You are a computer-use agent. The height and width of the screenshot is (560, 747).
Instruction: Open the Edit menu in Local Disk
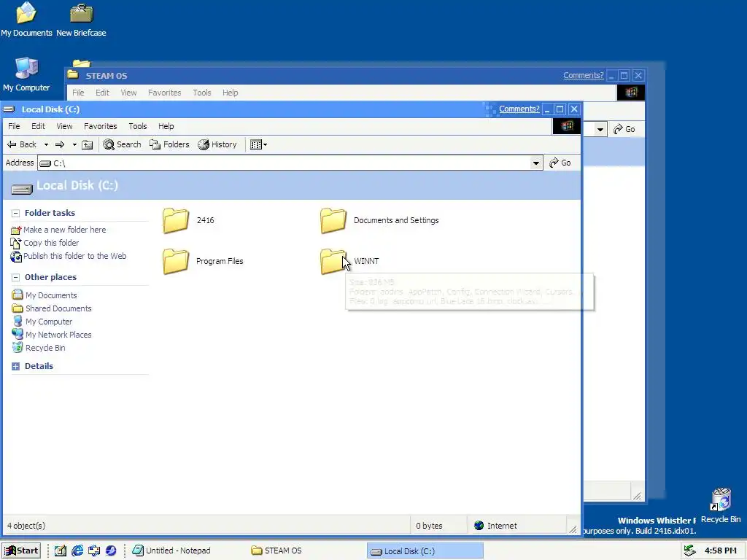[x=38, y=126]
